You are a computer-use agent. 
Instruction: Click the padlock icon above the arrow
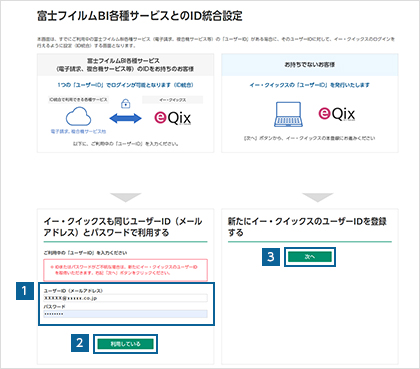(x=125, y=104)
